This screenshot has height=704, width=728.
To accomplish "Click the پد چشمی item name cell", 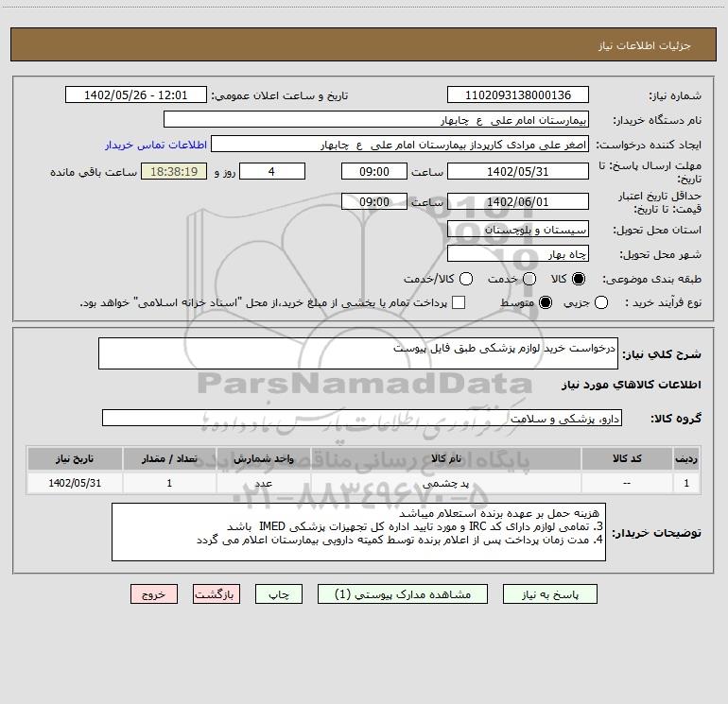I will 446,484.
